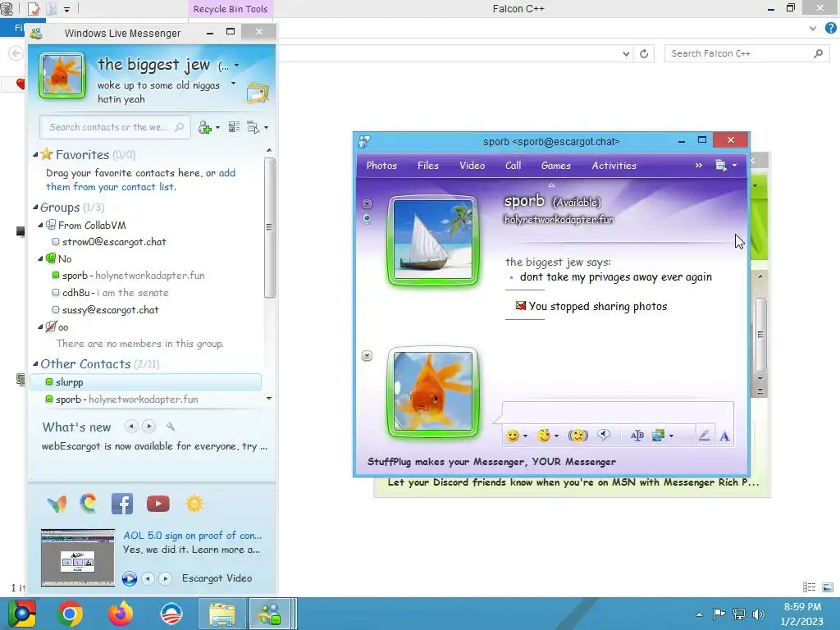Select slurpp contact
The width and height of the screenshot is (840, 630).
point(145,382)
